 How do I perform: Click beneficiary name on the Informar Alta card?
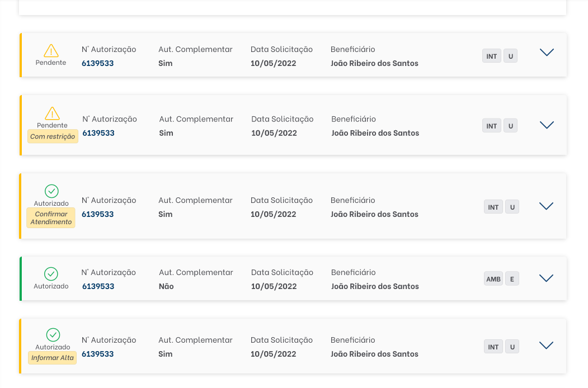[374, 354]
